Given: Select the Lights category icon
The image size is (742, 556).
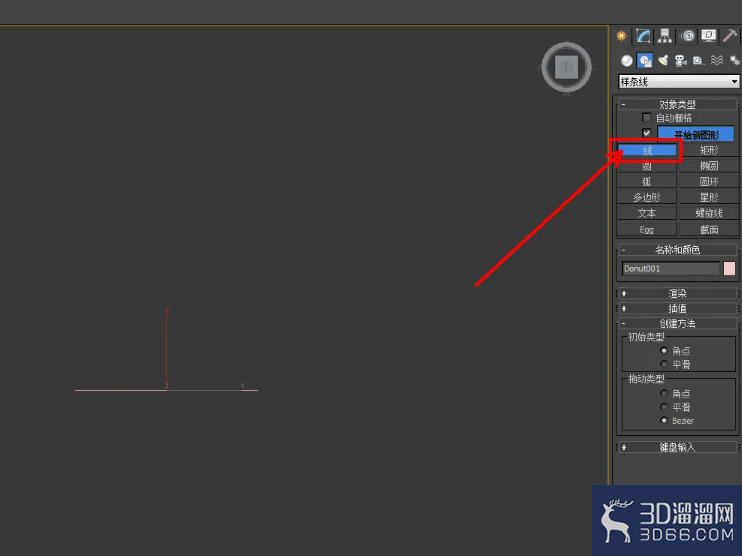Looking at the screenshot, I should click(663, 61).
